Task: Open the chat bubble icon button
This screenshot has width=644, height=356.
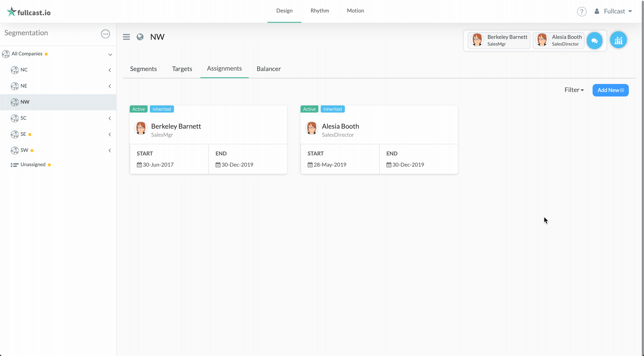Action: [x=595, y=40]
